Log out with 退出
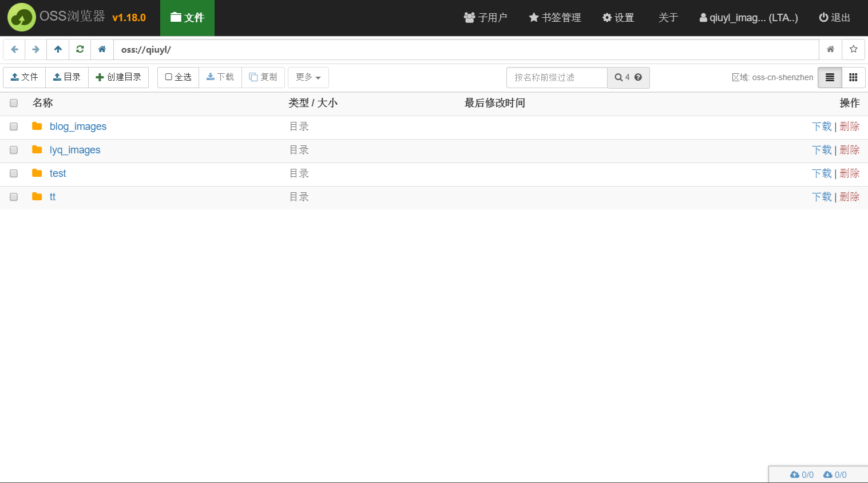The height and width of the screenshot is (483, 868). pos(834,18)
